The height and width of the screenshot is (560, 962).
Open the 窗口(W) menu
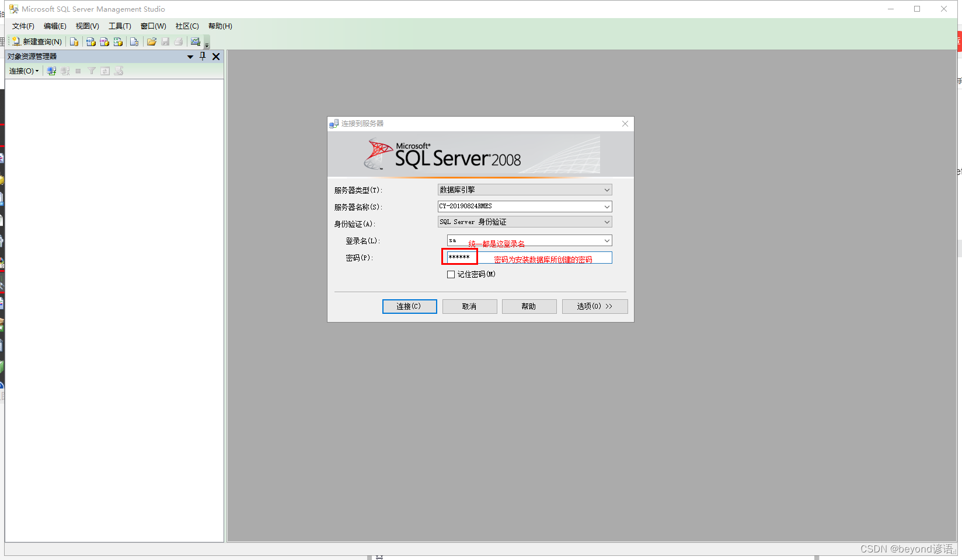click(x=153, y=26)
